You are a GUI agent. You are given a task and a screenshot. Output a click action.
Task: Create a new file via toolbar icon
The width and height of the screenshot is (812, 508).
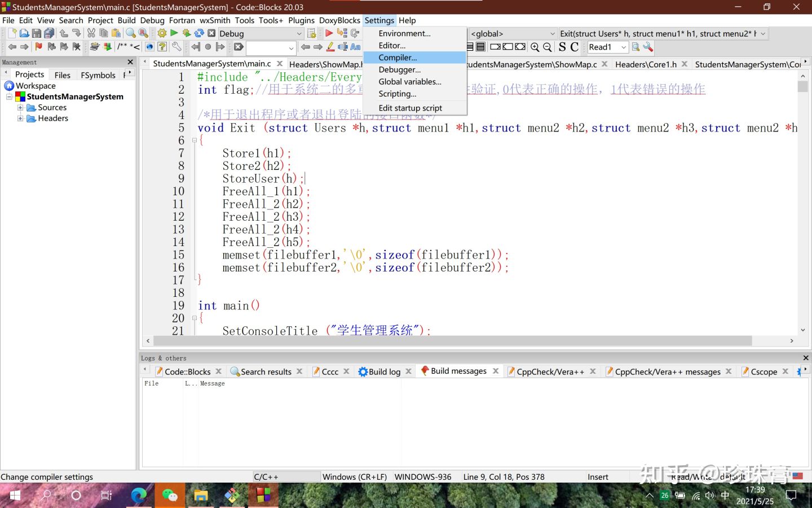[11, 33]
